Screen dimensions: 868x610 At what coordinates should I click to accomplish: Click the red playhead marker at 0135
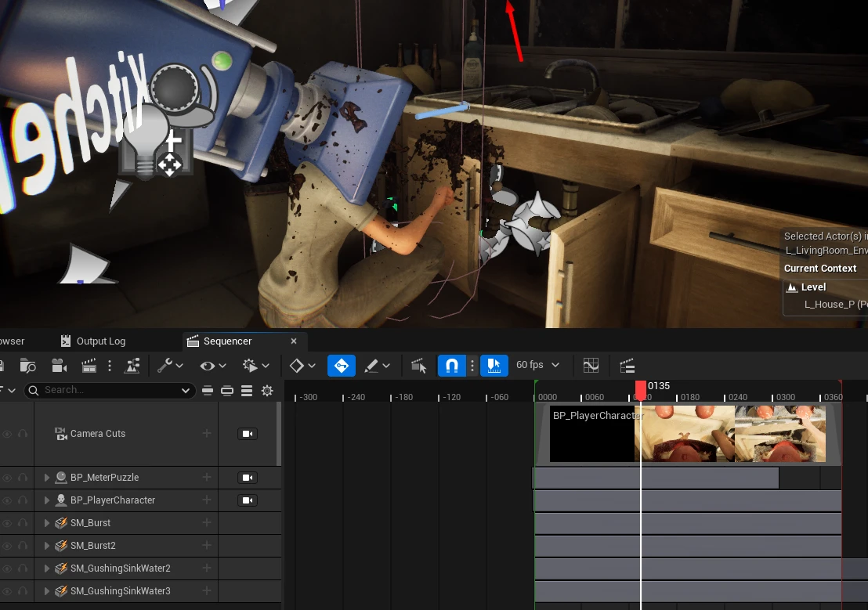pos(641,390)
